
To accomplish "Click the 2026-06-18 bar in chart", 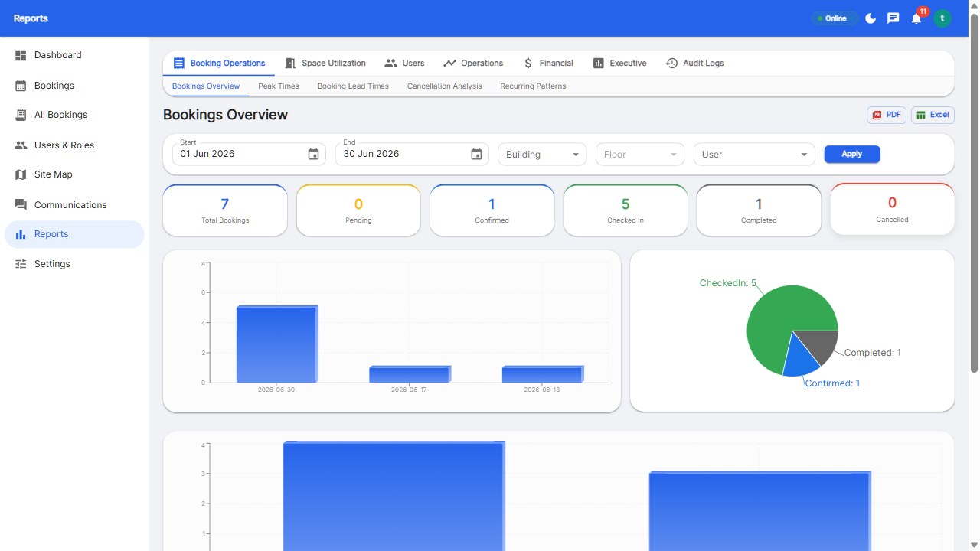I will coord(543,374).
